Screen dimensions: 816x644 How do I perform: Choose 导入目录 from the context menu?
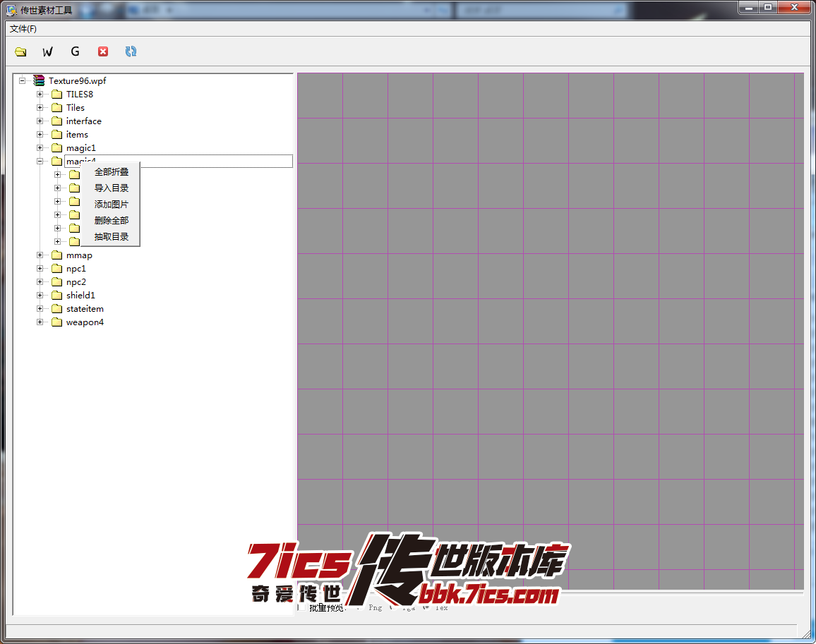[x=112, y=188]
